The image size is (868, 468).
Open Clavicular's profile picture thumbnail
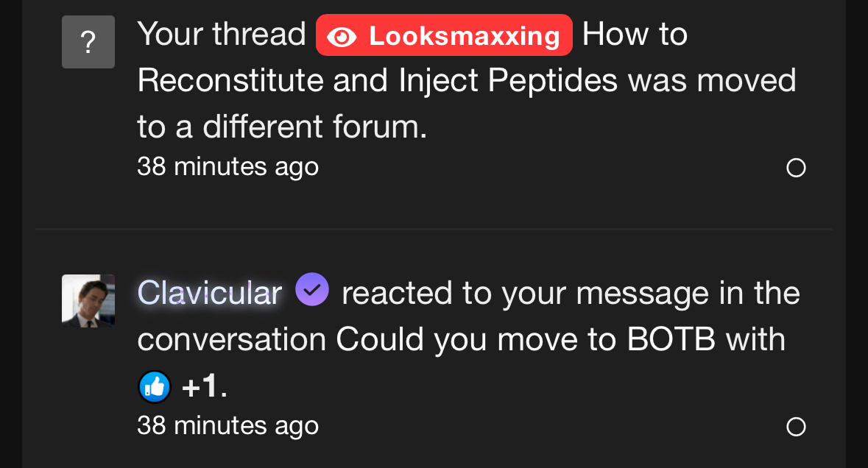[88, 301]
